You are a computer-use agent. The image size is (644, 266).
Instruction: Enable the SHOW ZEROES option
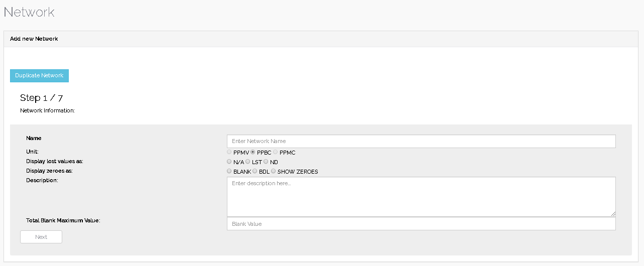274,171
